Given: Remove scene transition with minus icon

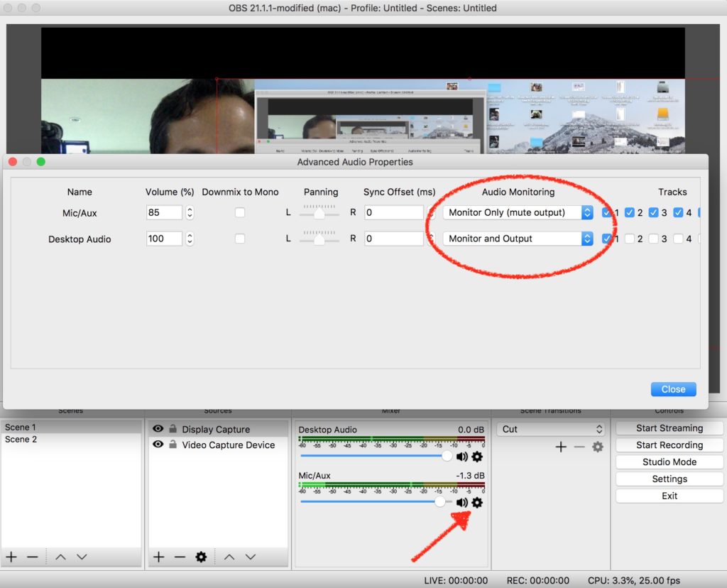Looking at the screenshot, I should 579,447.
